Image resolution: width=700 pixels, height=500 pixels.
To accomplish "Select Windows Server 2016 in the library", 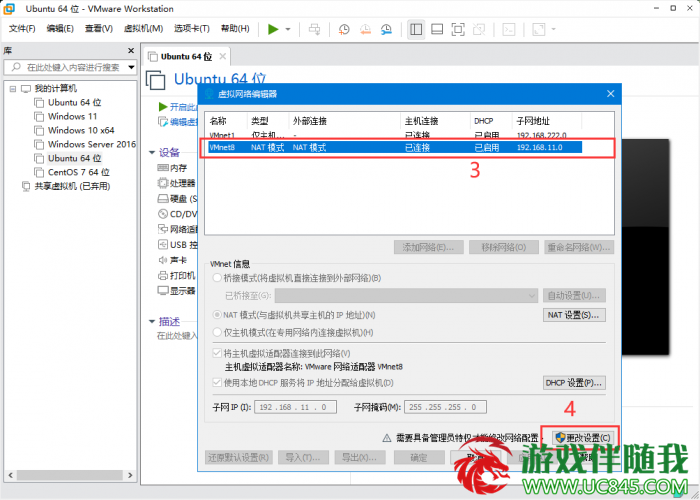I will (x=92, y=144).
